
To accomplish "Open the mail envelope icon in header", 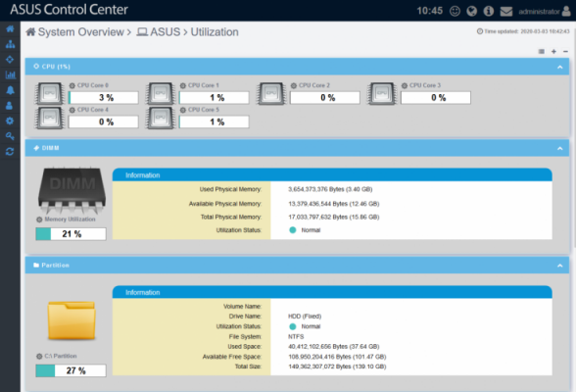I will click(506, 12).
